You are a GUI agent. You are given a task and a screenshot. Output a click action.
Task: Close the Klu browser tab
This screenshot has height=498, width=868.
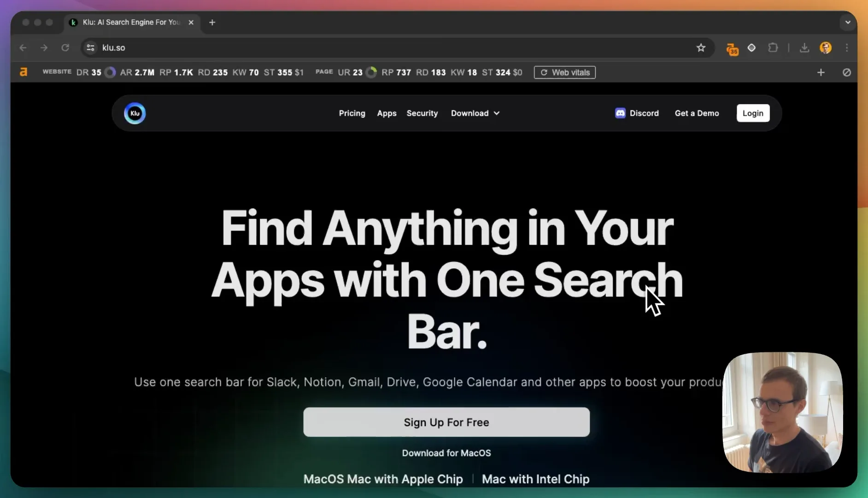[x=191, y=22]
